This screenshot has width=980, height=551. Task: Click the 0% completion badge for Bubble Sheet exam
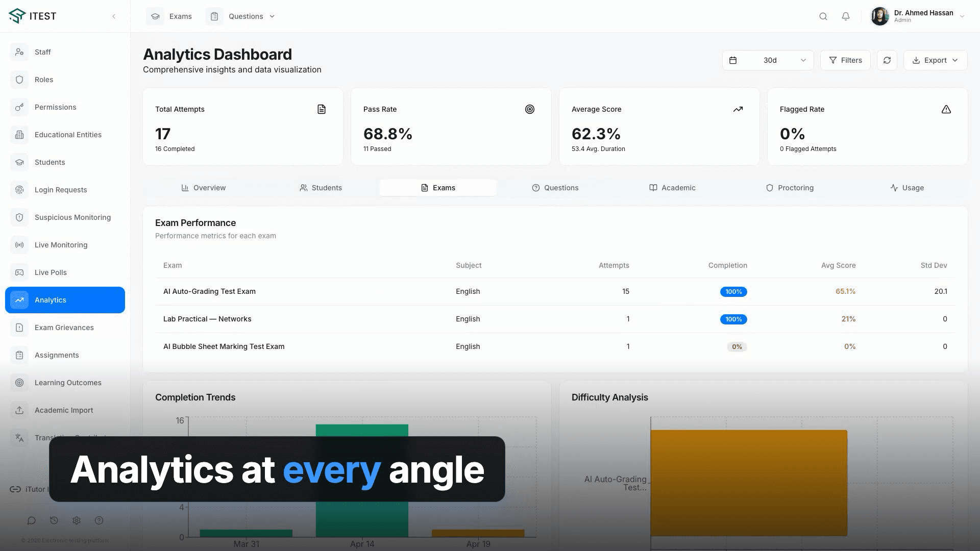(737, 347)
